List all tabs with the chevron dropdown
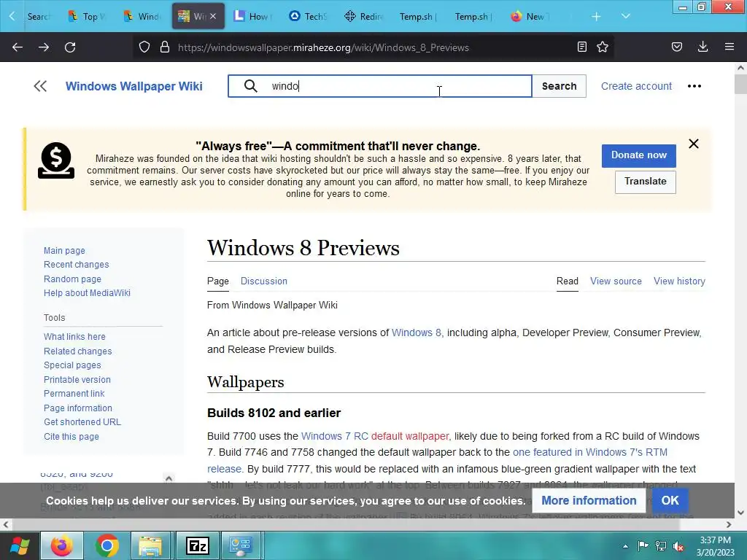The width and height of the screenshot is (747, 560). pos(626,17)
